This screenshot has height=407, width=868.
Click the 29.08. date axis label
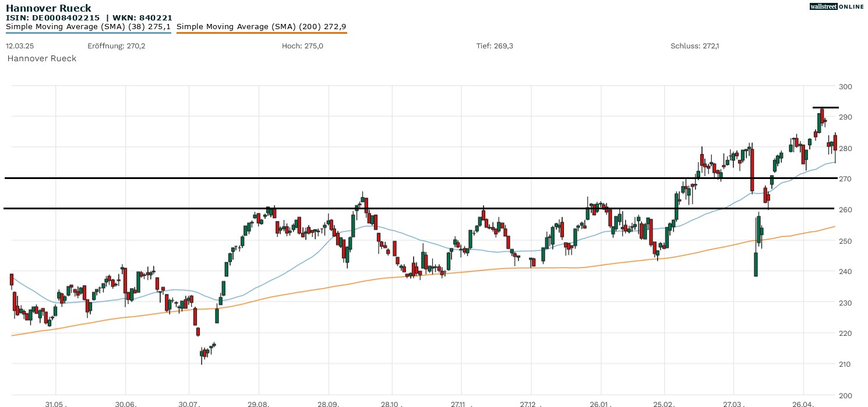coord(259,404)
